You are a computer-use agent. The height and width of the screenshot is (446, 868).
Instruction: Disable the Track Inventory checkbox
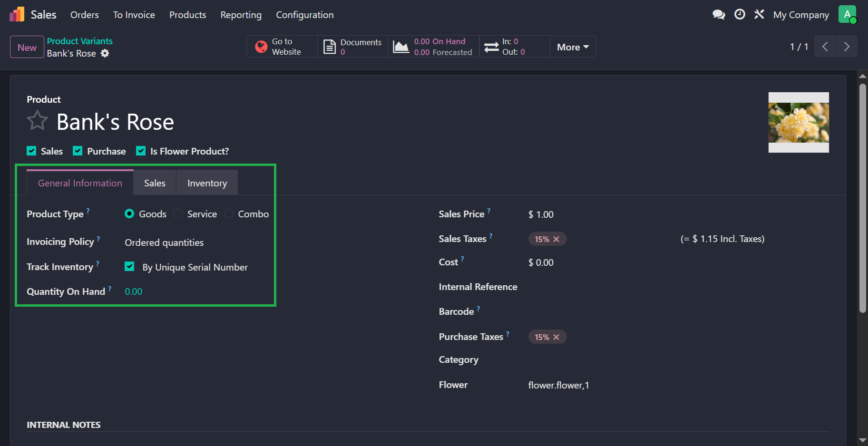tap(129, 267)
